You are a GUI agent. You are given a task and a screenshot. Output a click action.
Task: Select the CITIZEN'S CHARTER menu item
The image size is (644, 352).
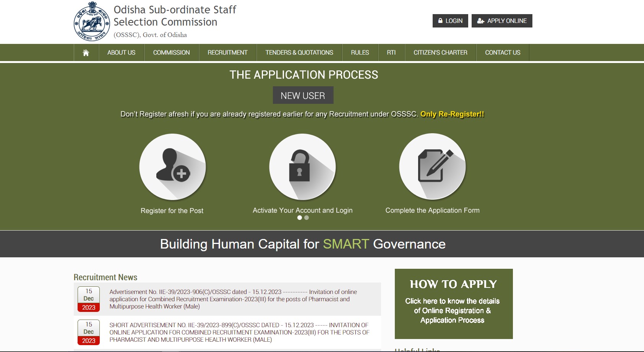440,53
